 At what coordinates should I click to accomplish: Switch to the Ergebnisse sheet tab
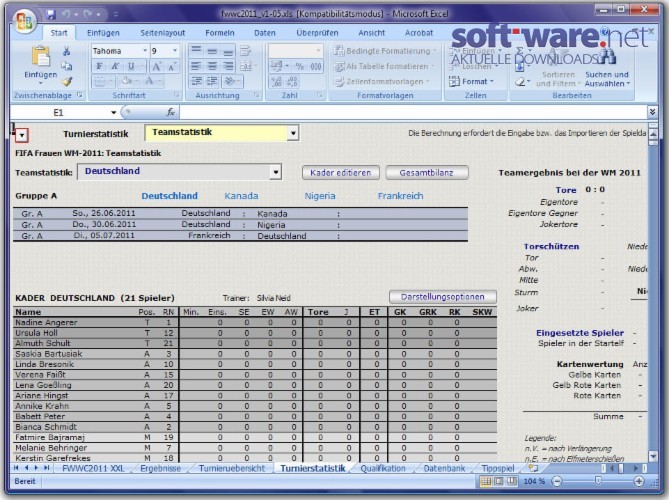click(160, 468)
